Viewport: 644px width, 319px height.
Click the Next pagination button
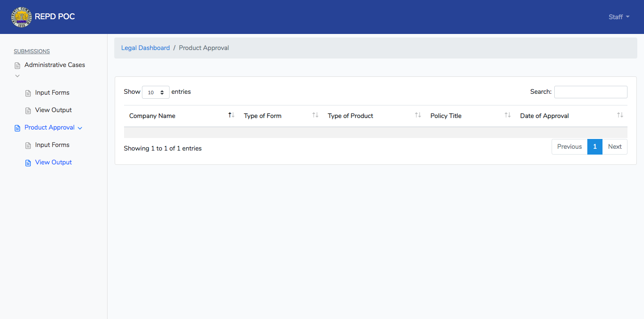(x=615, y=147)
